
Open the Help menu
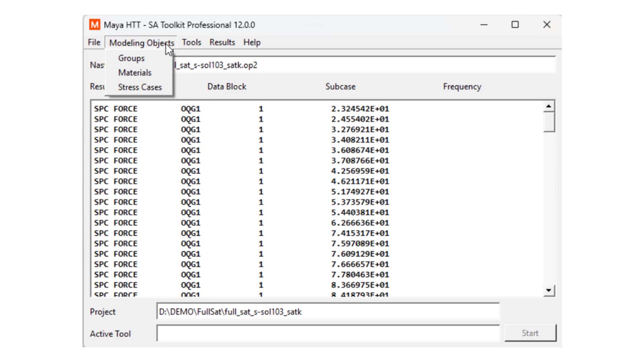[252, 42]
